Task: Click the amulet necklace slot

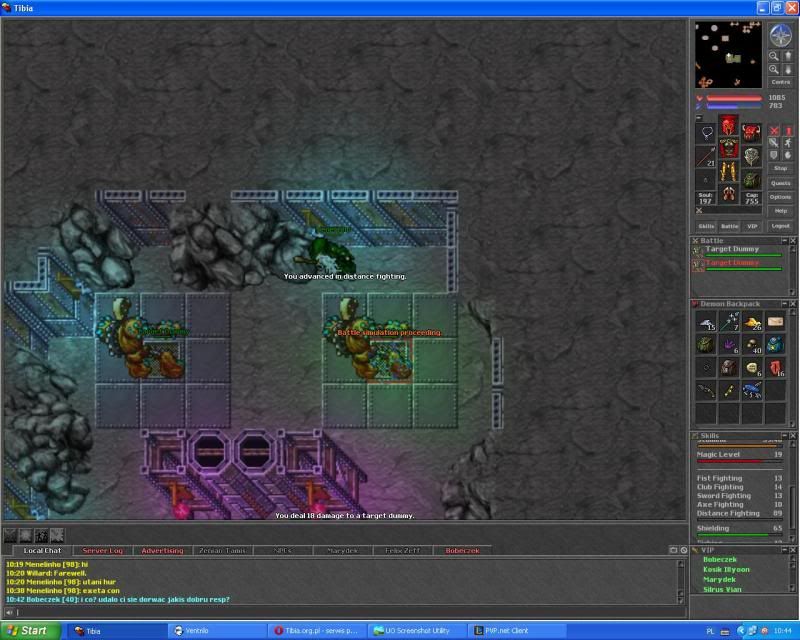Action: click(x=707, y=134)
